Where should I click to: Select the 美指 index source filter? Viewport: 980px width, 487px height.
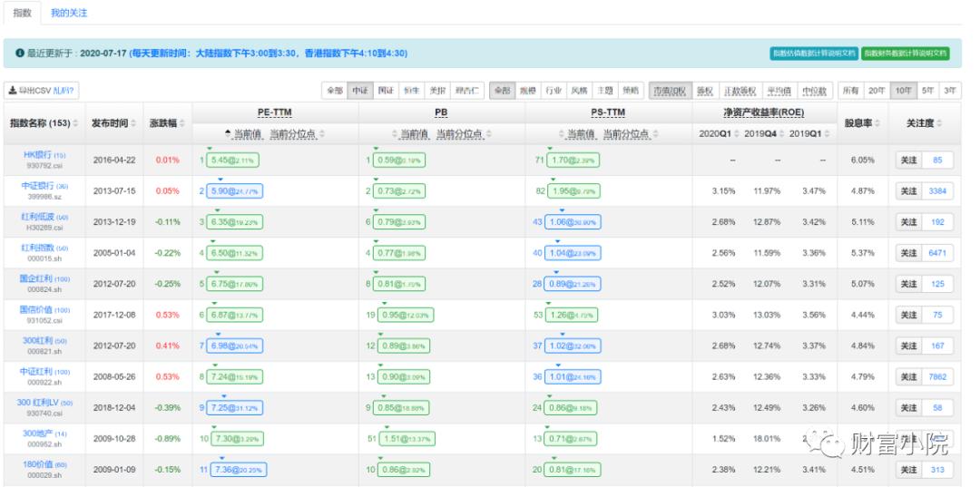[x=436, y=91]
